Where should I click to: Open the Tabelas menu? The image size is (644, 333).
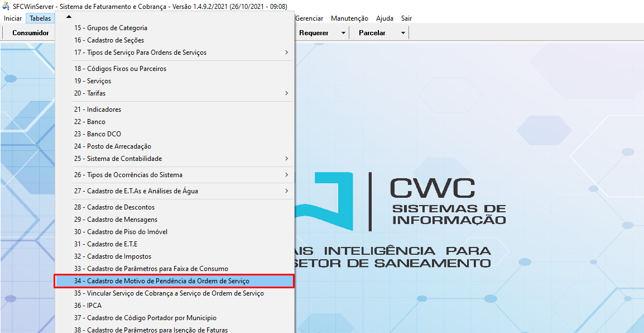40,18
